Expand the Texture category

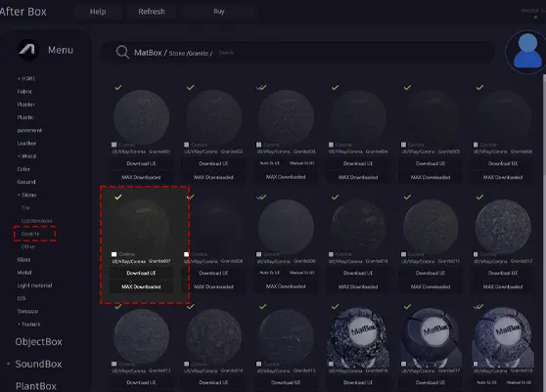click(29, 325)
